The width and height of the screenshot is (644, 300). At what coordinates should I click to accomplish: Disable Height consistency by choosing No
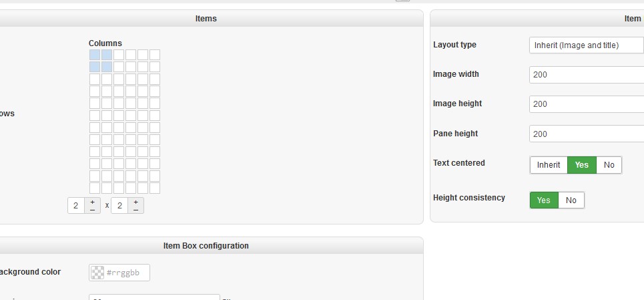coord(571,200)
